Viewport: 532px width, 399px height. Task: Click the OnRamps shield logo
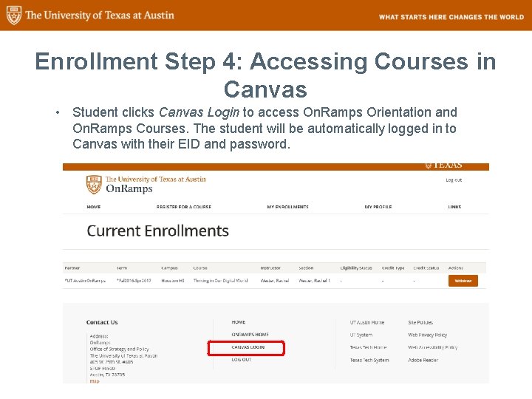pyautogui.click(x=94, y=185)
